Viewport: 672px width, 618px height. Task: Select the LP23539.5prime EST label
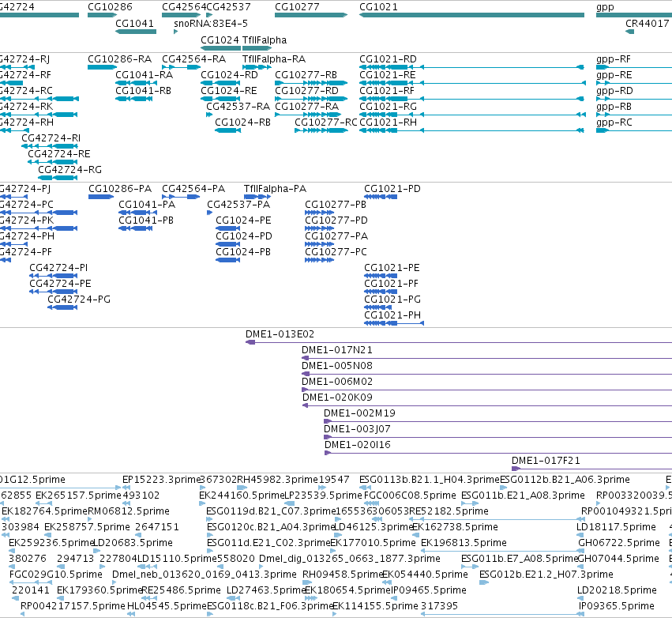[x=323, y=496]
